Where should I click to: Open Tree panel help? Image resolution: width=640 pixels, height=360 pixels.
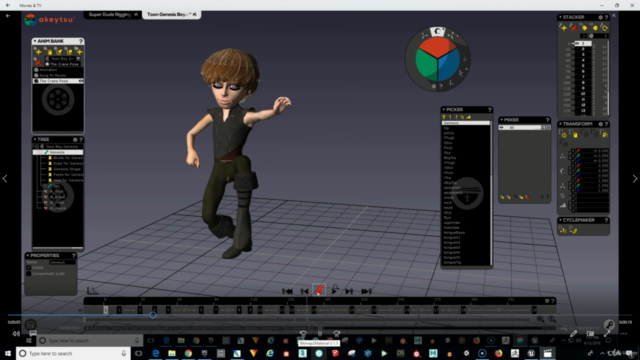click(81, 140)
